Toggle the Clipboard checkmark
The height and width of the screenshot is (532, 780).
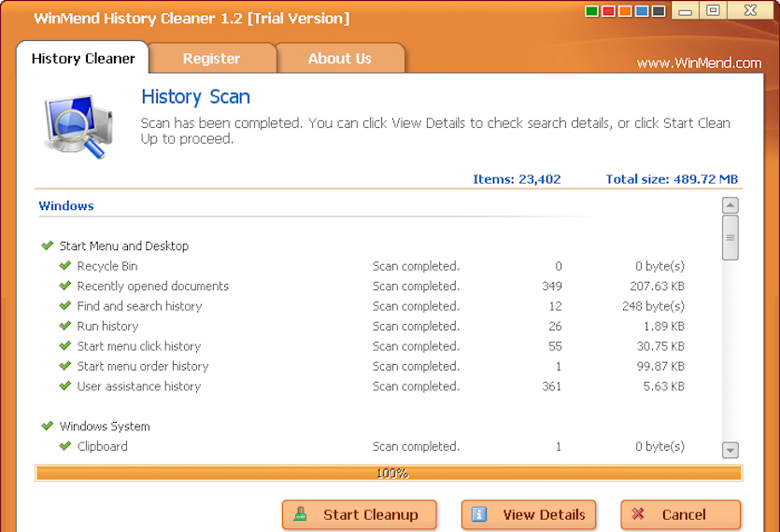pyautogui.click(x=65, y=446)
